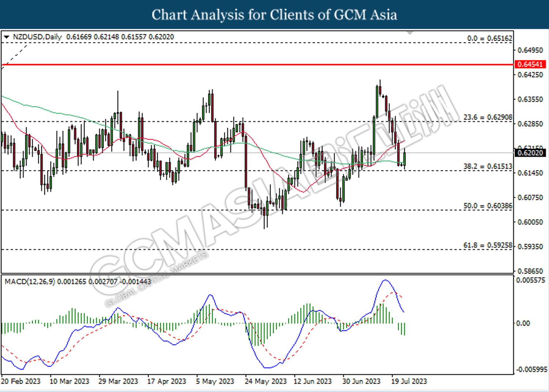This screenshot has width=549, height=392.
Task: Select the MACD scale value 0.00
Action: (x=523, y=323)
